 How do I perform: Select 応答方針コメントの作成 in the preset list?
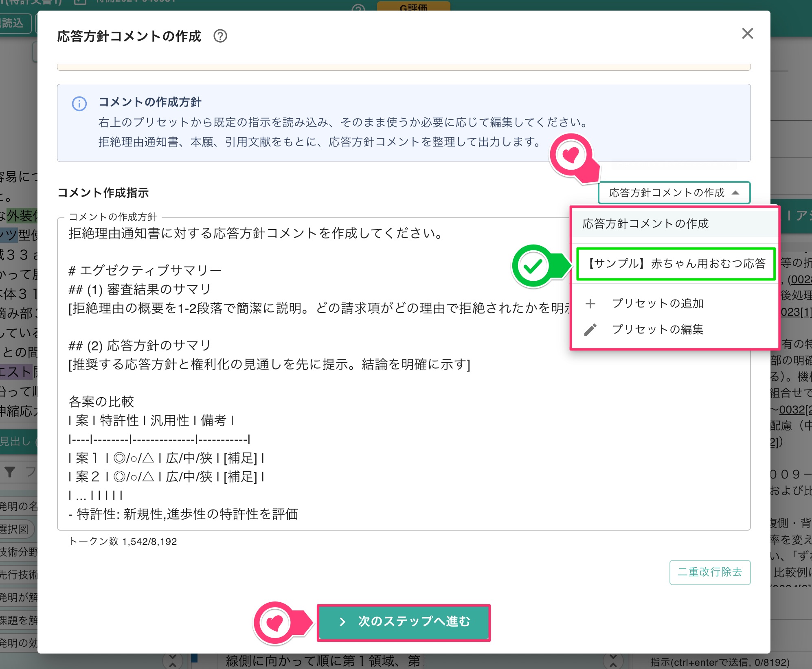[675, 223]
